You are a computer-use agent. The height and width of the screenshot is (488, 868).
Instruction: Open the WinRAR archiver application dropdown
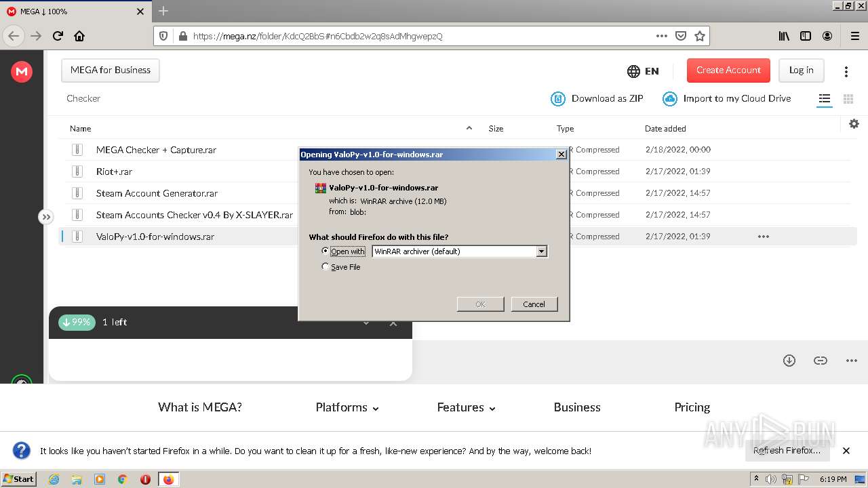459,251
